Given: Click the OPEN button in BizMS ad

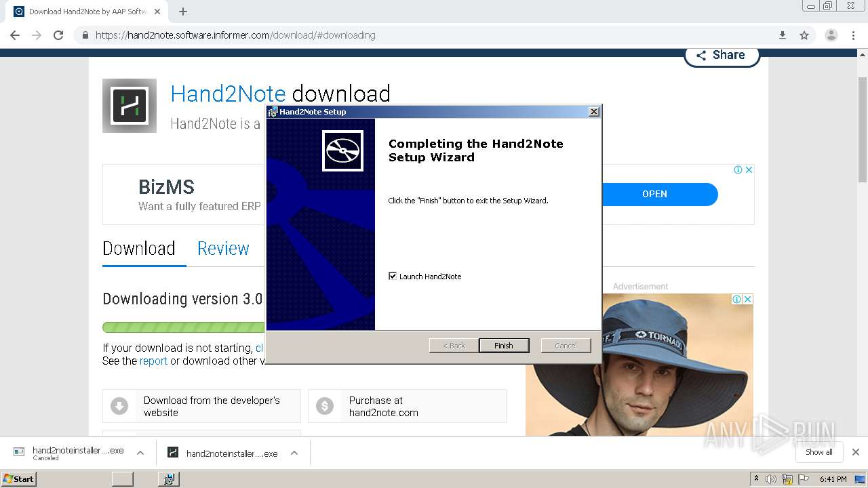Looking at the screenshot, I should pyautogui.click(x=654, y=194).
